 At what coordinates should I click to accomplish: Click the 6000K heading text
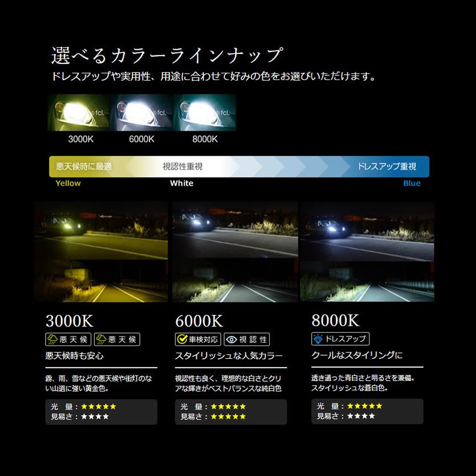click(x=199, y=321)
